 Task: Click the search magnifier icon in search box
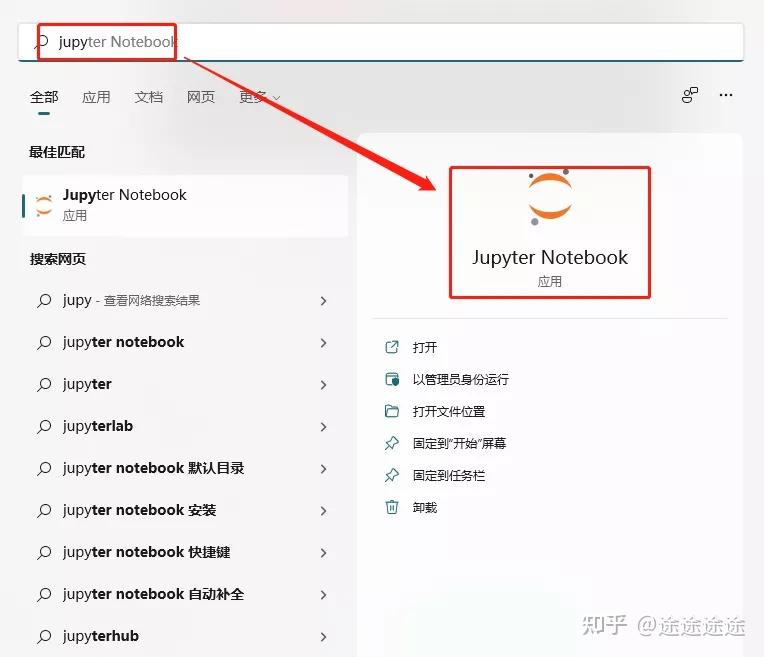(42, 42)
